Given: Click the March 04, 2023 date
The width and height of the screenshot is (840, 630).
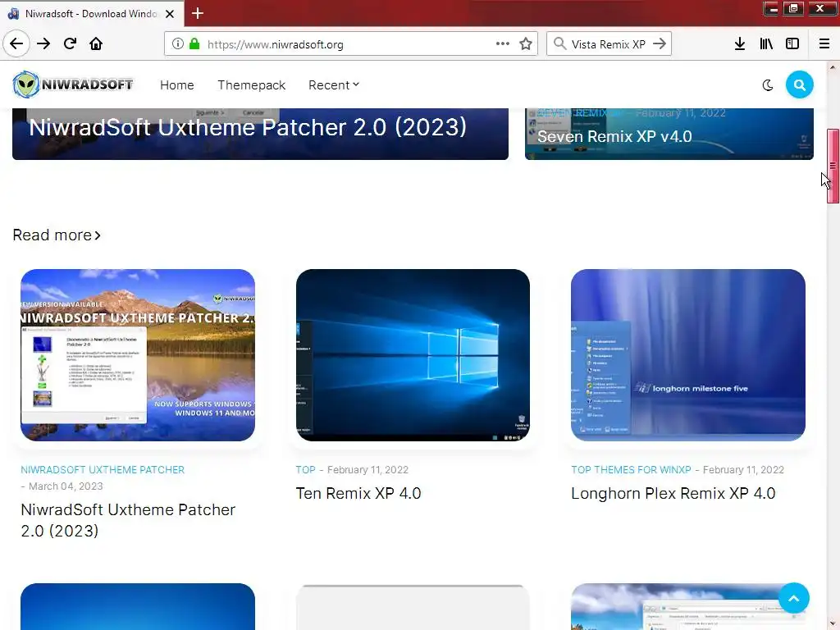Looking at the screenshot, I should tap(66, 486).
